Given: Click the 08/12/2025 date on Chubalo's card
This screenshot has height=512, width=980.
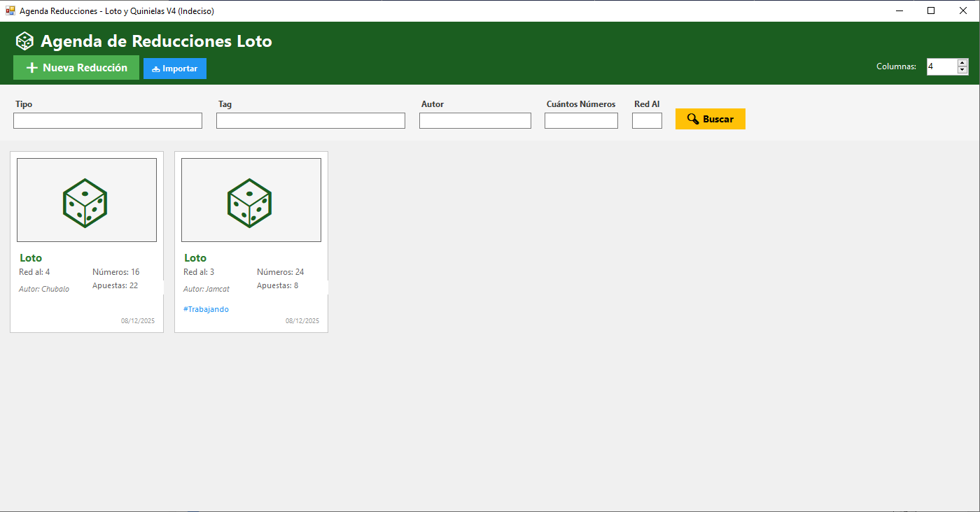Looking at the screenshot, I should coord(138,321).
